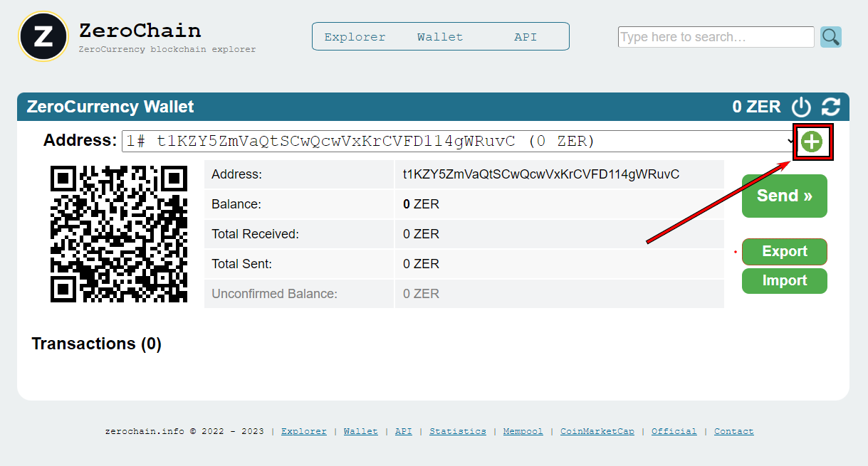Add a new address with plus icon
This screenshot has height=466, width=868.
pyautogui.click(x=812, y=142)
